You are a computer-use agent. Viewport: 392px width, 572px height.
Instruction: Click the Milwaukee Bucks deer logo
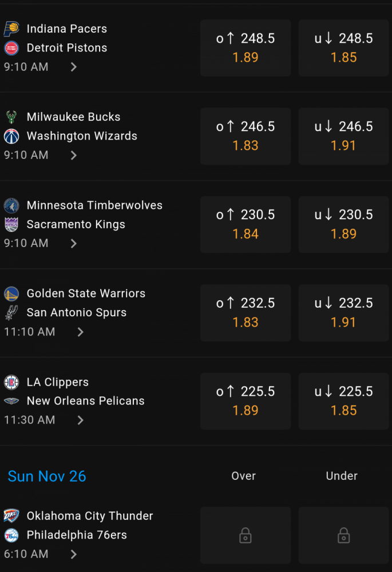pyautogui.click(x=11, y=117)
